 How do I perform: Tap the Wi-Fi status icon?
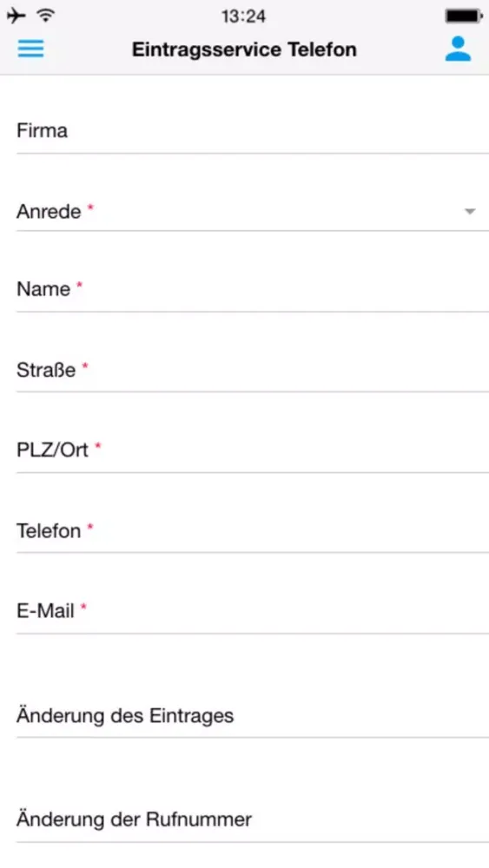(46, 16)
